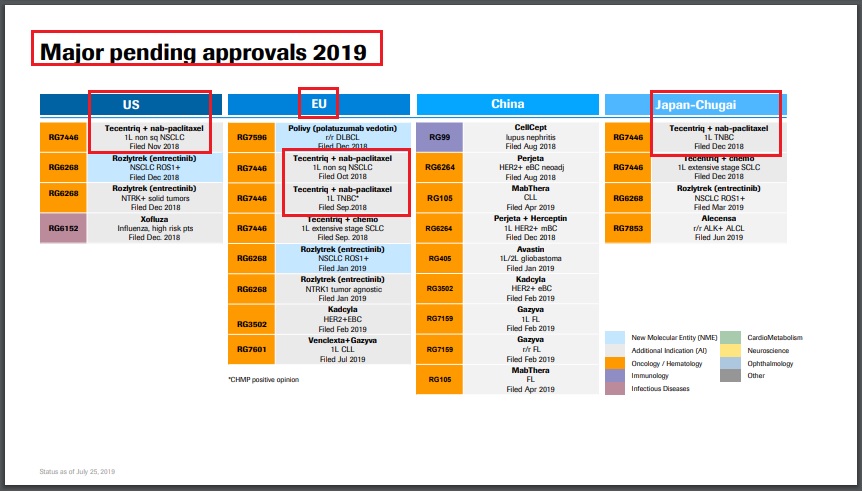Click the Immunology purple legend swatch
Viewport: 862px width, 492px height.
(615, 376)
